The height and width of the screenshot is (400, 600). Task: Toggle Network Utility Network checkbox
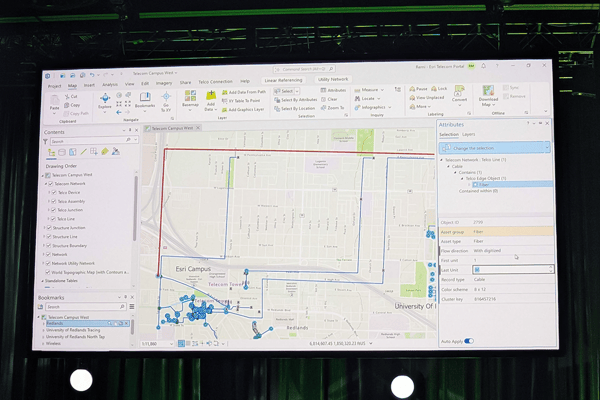(x=48, y=263)
